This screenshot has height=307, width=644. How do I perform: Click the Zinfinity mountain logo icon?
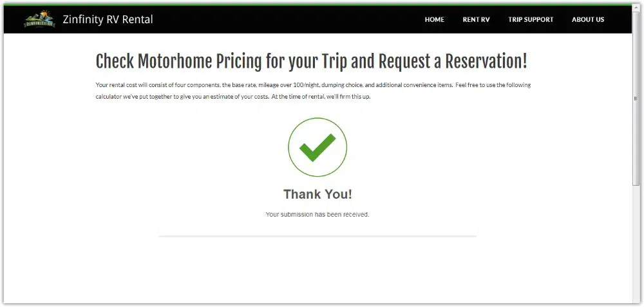coord(39,19)
